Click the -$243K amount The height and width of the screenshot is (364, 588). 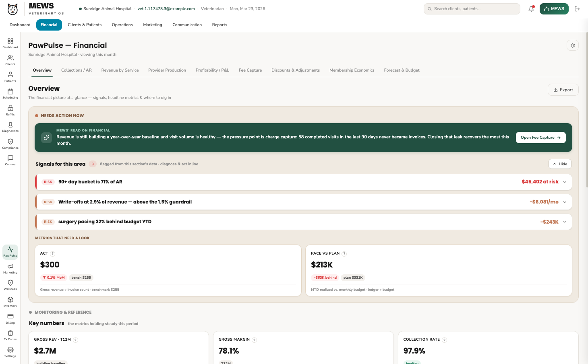pyautogui.click(x=549, y=222)
